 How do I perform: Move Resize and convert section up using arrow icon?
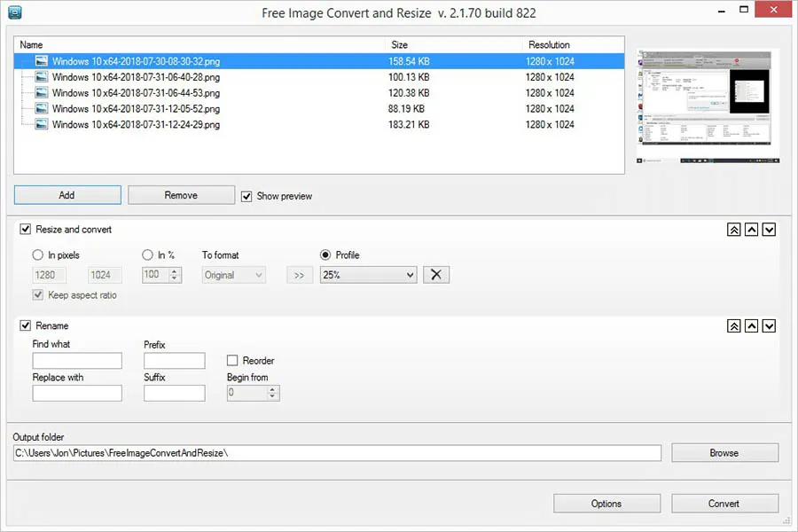tap(751, 229)
